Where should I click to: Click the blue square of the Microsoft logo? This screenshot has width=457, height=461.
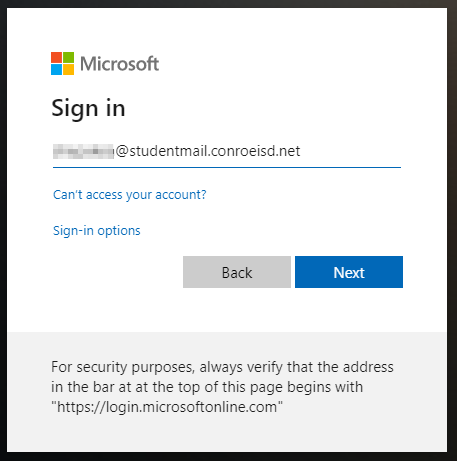coord(56,70)
